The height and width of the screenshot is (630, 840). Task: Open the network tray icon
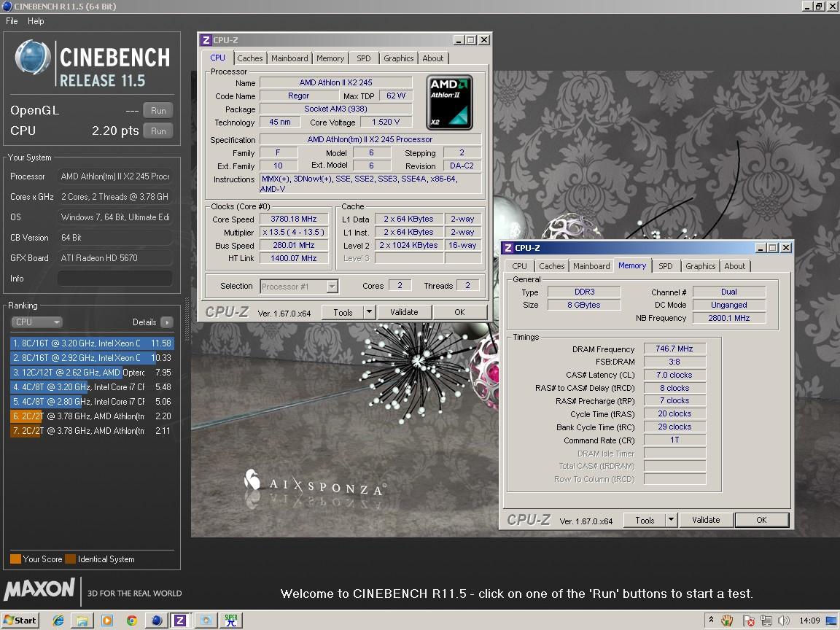[766, 621]
